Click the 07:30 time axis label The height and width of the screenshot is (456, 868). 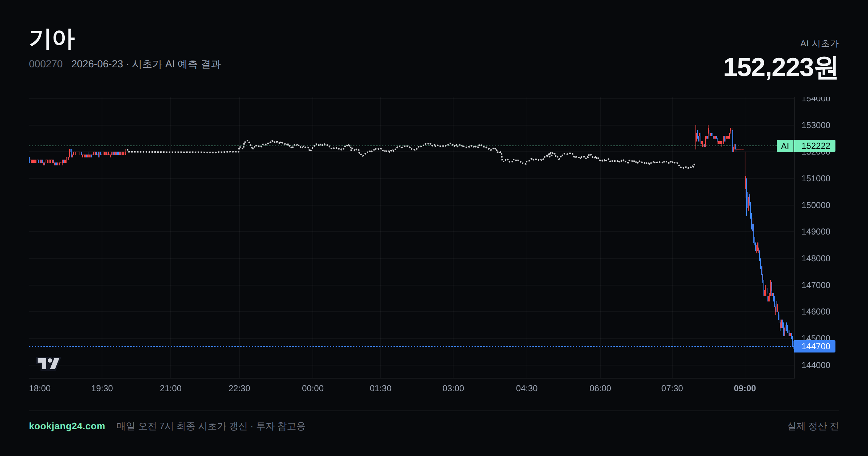pyautogui.click(x=672, y=388)
